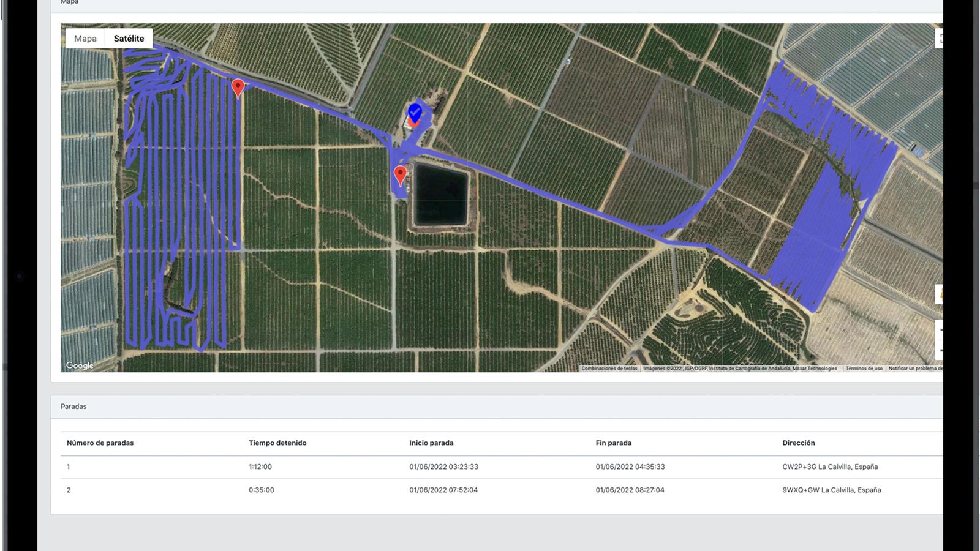Viewport: 980px width, 551px height.
Task: Click address 9WXQ+GW La Calvilla, España
Action: click(x=831, y=490)
